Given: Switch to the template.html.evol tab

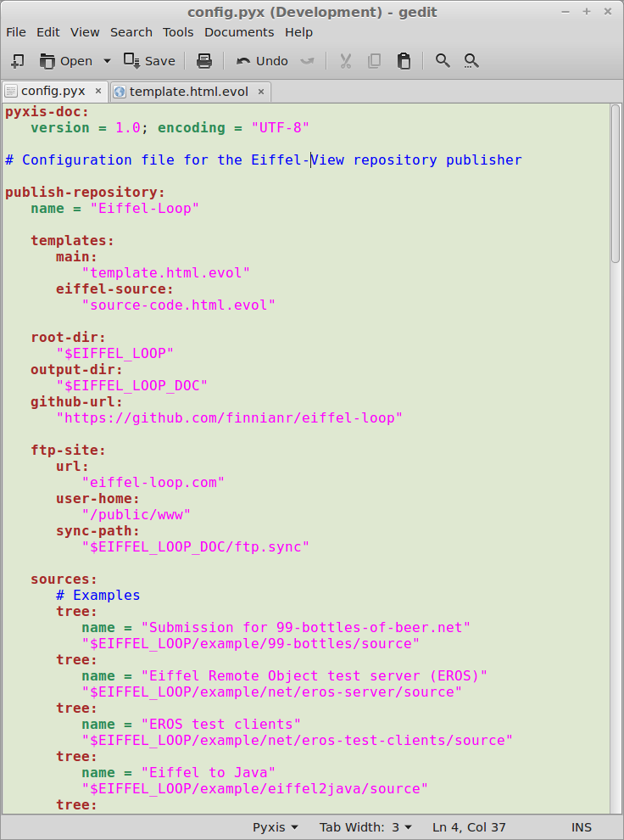Looking at the screenshot, I should coord(188,91).
